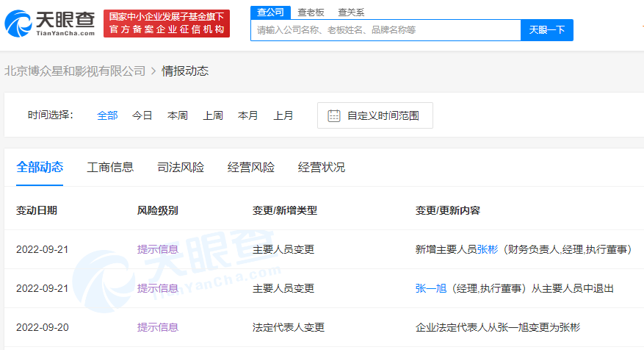Click 提示信息 in the 张一旭 exit row
The width and height of the screenshot is (644, 350).
pyautogui.click(x=157, y=288)
